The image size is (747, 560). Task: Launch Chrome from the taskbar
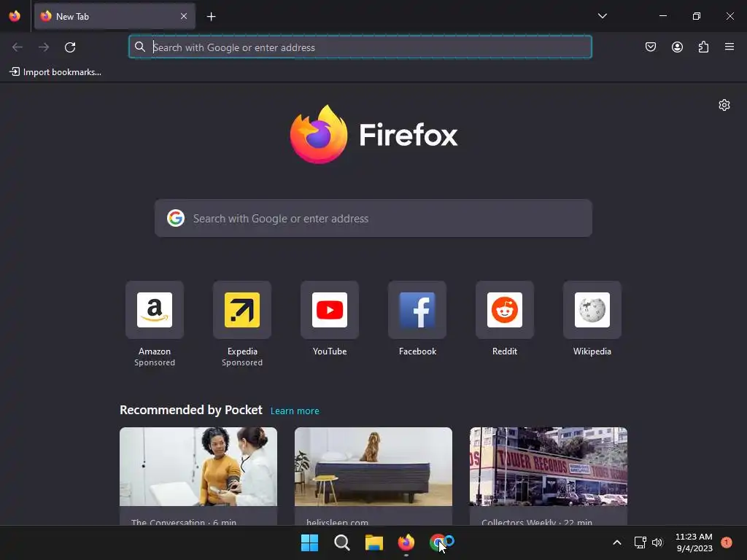click(x=438, y=542)
